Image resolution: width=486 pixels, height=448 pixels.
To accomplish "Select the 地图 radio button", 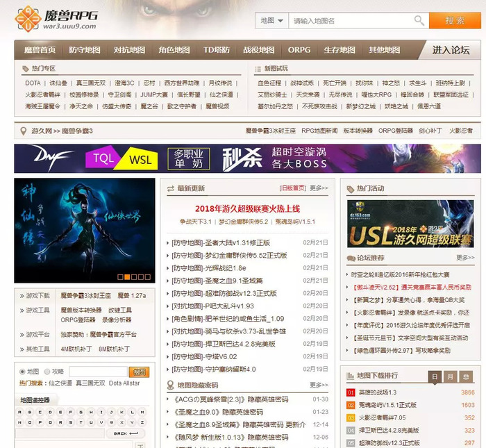I will (22, 372).
